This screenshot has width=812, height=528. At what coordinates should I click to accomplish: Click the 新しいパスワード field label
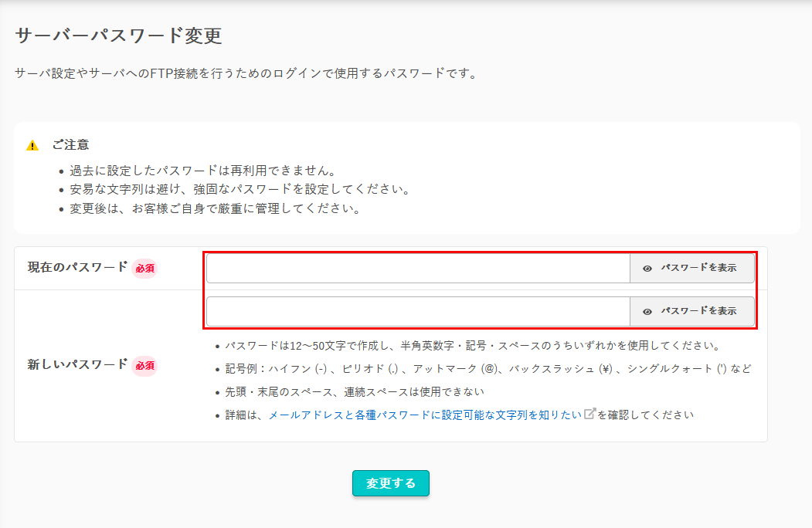pos(77,364)
